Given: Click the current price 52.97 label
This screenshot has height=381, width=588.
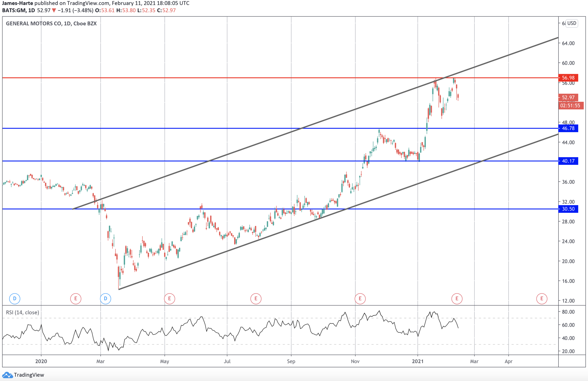Looking at the screenshot, I should pyautogui.click(x=568, y=97).
